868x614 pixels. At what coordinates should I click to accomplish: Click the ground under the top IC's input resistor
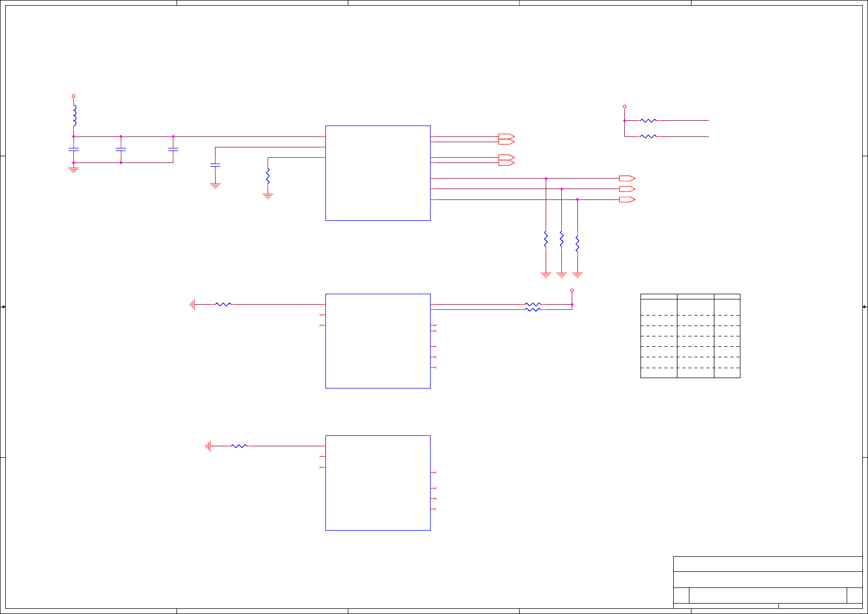click(268, 196)
